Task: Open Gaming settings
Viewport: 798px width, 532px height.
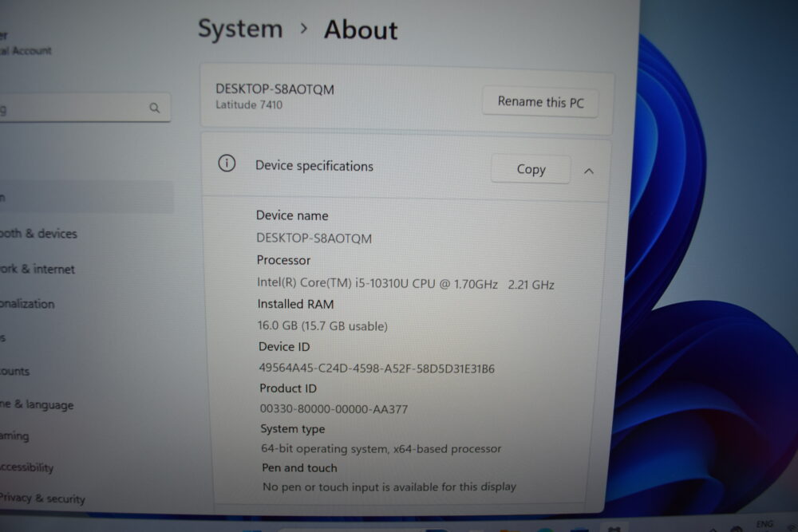Action: pyautogui.click(x=14, y=435)
